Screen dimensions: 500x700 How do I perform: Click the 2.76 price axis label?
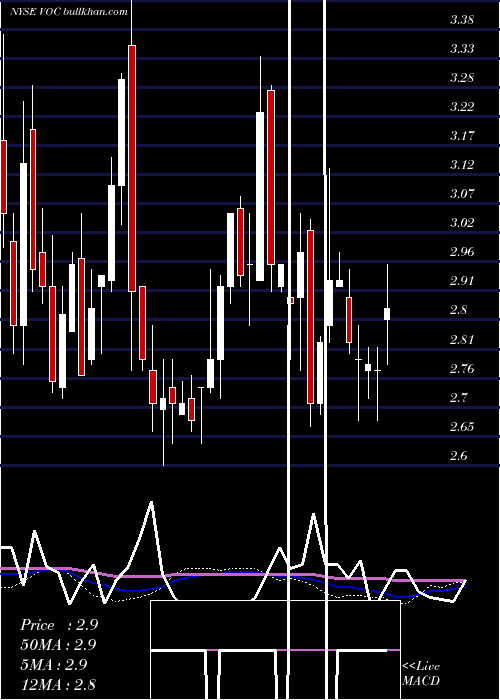click(x=462, y=368)
